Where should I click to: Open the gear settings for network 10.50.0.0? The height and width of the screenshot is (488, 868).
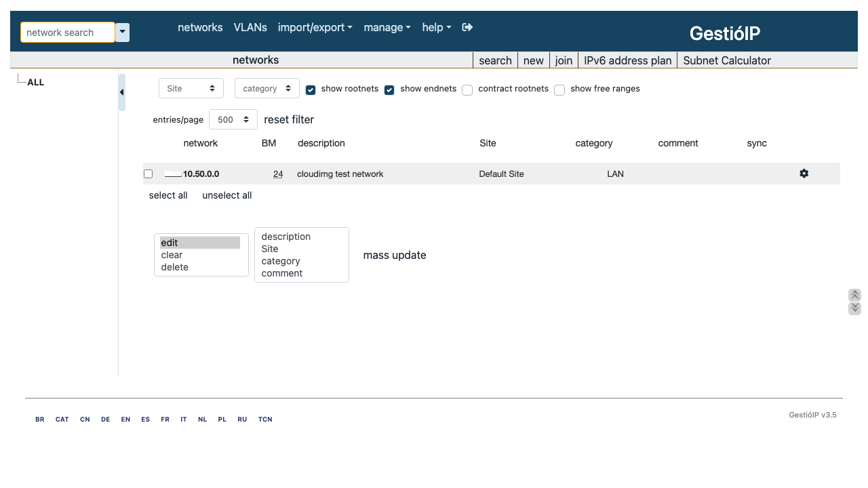tap(804, 174)
